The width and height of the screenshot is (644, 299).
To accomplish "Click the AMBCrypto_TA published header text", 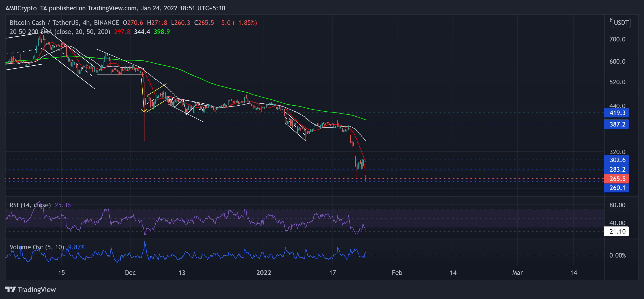I will pyautogui.click(x=115, y=8).
